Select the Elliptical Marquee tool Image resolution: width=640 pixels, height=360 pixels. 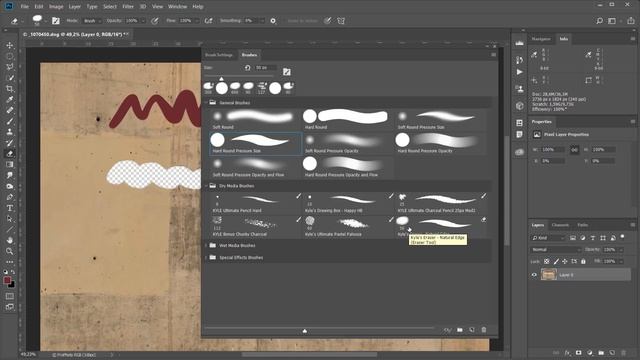click(x=10, y=56)
